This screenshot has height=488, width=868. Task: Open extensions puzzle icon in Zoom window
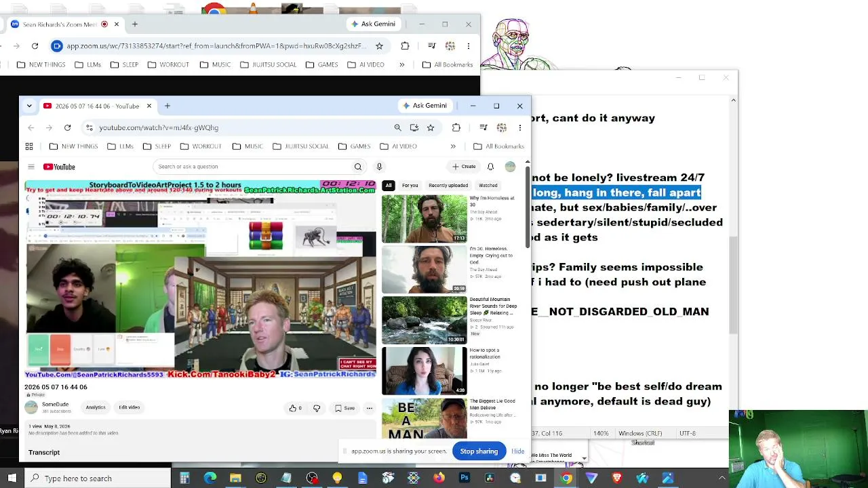[x=405, y=46]
